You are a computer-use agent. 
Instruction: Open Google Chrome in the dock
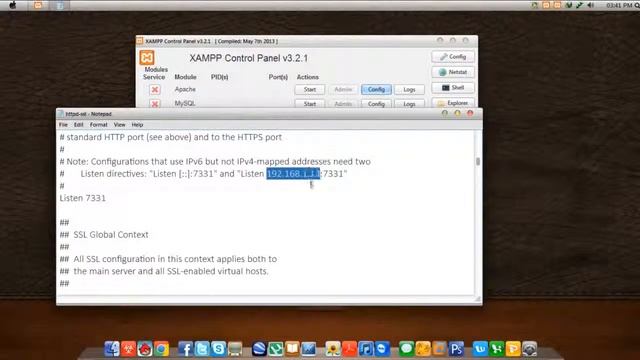[162, 349]
